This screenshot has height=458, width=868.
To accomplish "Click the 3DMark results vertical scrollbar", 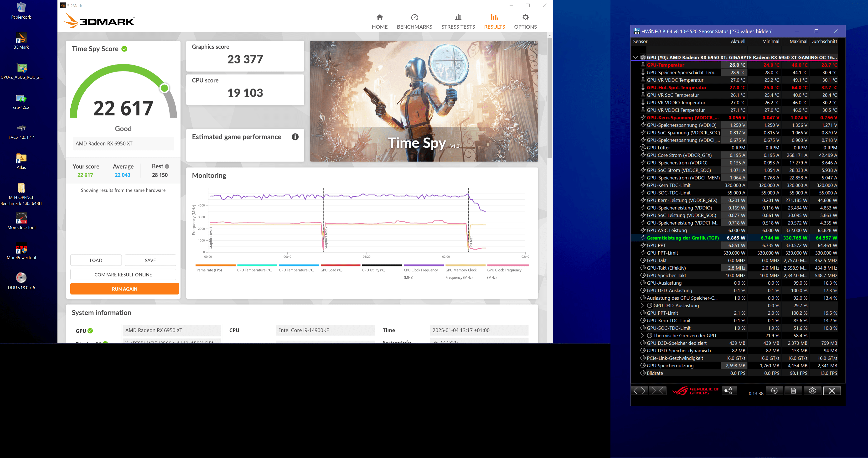I will pyautogui.click(x=550, y=98).
